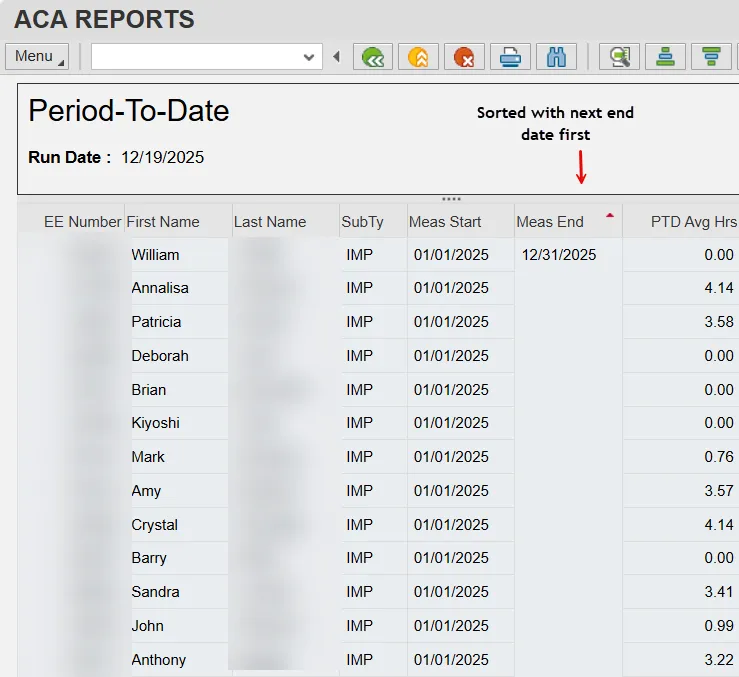Viewport: 739px width, 677px height.
Task: Open the Menu button
Action: click(37, 56)
